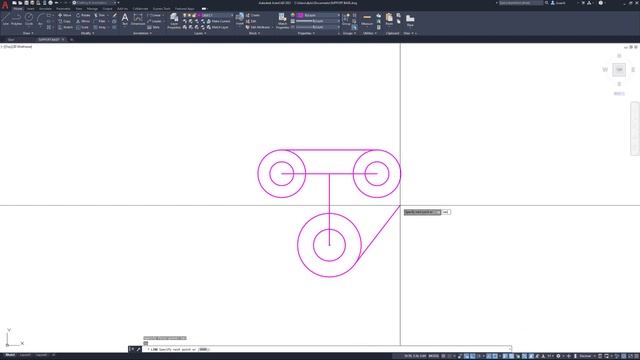
Task: Click Make Current layer button
Action: coord(218,21)
